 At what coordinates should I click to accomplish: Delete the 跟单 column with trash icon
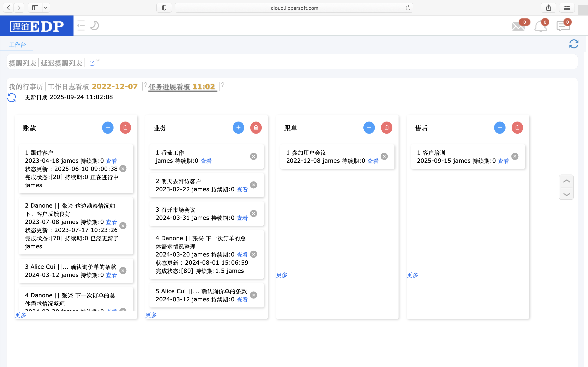[x=386, y=128]
